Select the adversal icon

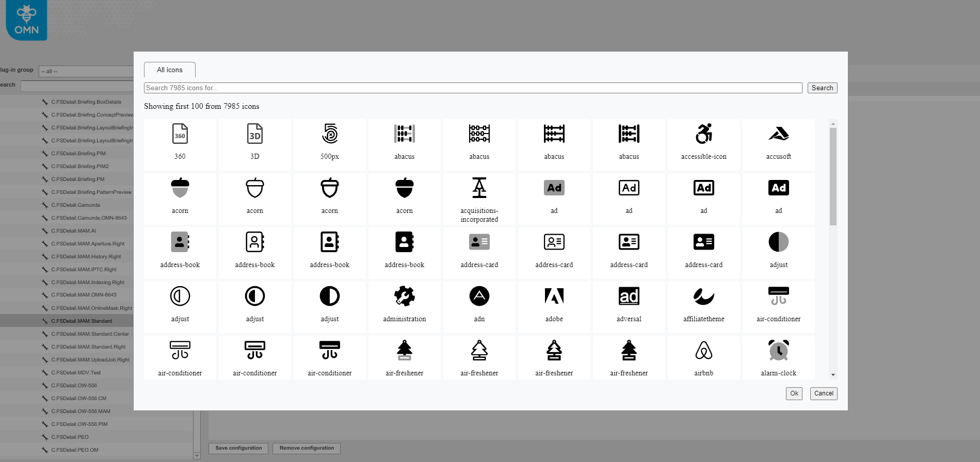629,307
